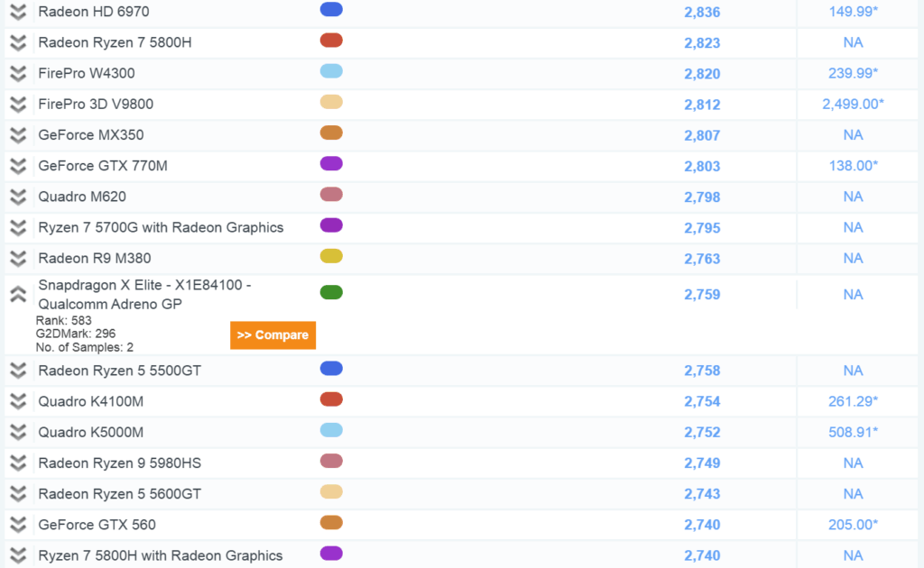Open the FirePro 3D V9800 link
This screenshot has height=568, width=924.
point(96,105)
